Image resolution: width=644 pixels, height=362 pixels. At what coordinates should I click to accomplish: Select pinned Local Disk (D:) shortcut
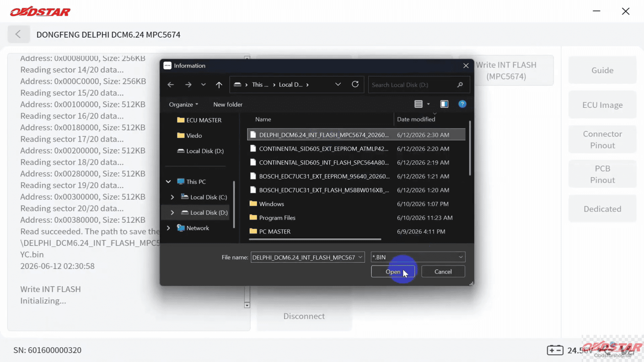pyautogui.click(x=201, y=151)
